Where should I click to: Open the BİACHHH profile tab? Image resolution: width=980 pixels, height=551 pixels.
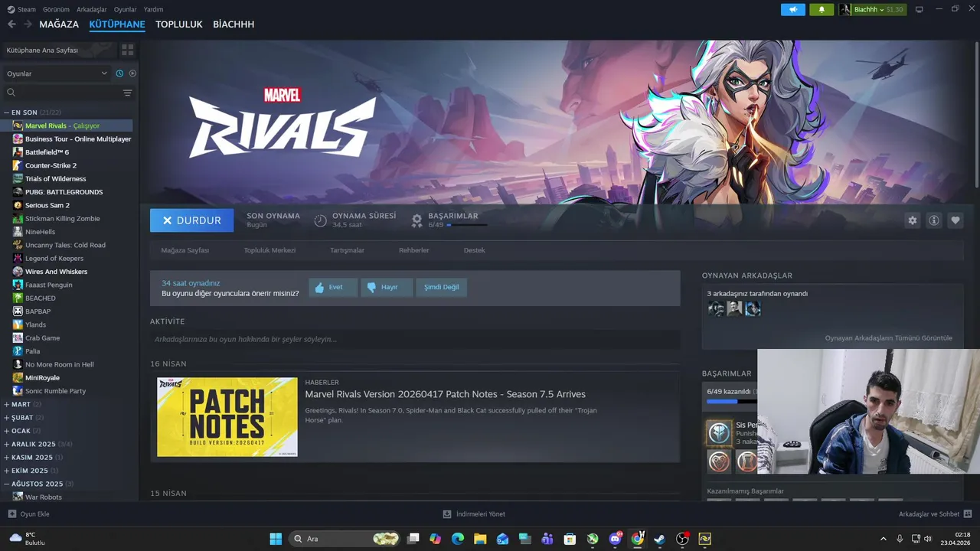point(234,24)
